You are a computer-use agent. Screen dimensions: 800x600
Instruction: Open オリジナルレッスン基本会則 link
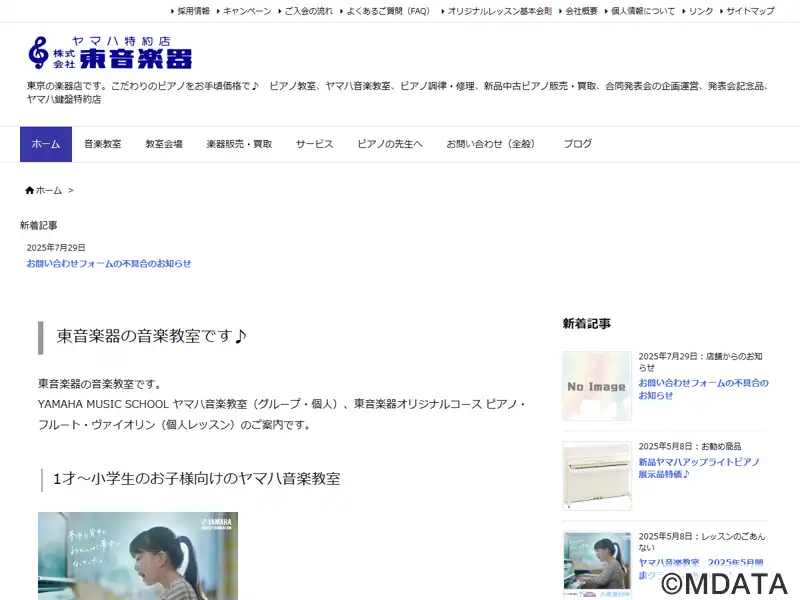(499, 11)
